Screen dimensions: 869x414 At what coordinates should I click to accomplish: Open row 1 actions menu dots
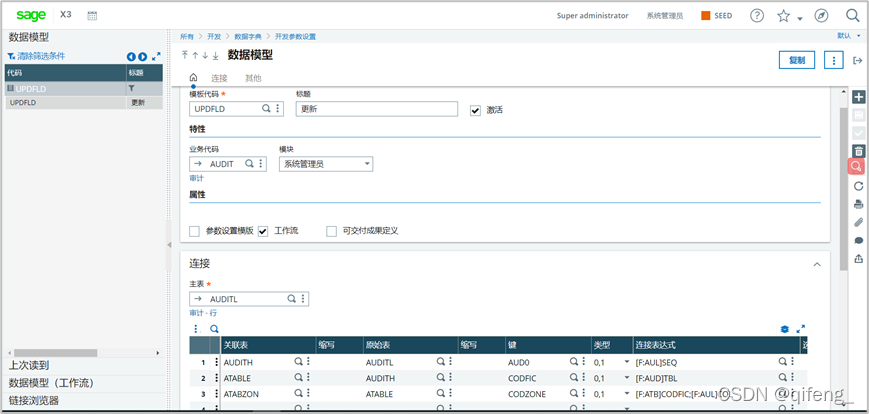coord(217,362)
